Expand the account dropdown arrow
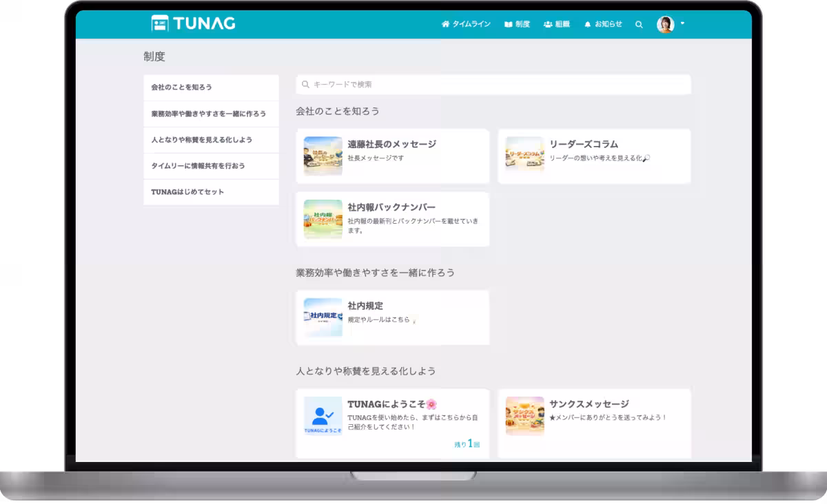Viewport: 827px width, 504px height. (x=682, y=23)
